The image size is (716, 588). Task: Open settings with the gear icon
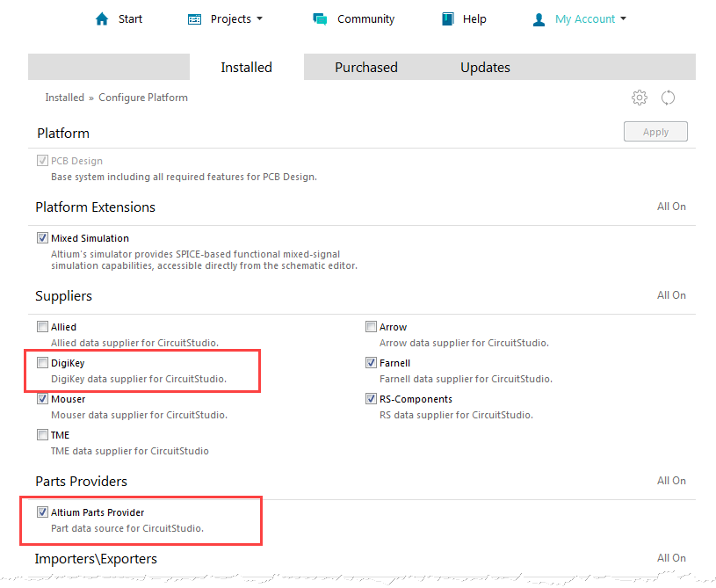(x=640, y=98)
